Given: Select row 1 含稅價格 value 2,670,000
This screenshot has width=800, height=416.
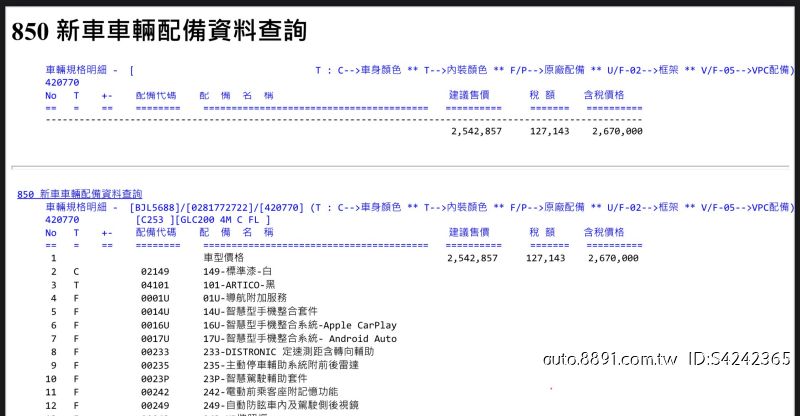Looking at the screenshot, I should (x=613, y=258).
